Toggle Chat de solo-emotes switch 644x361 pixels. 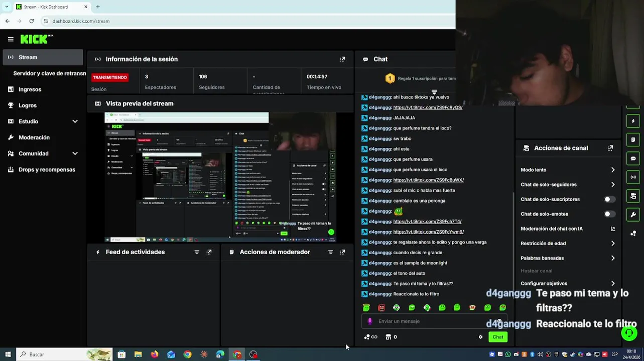pyautogui.click(x=609, y=214)
